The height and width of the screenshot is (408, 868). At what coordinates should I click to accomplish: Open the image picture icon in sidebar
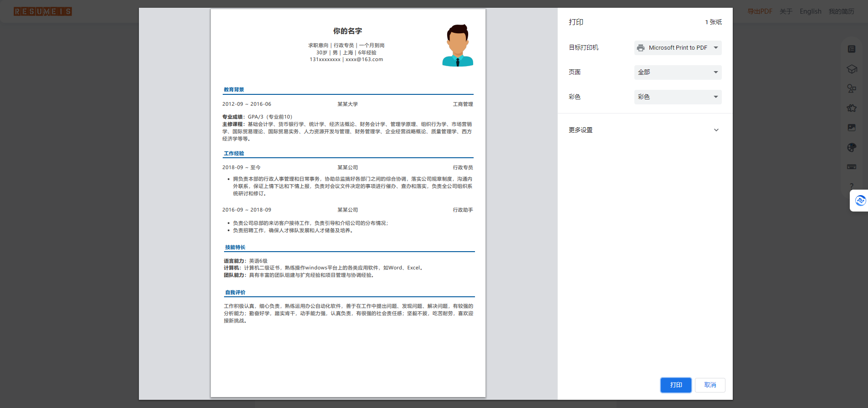coord(852,128)
